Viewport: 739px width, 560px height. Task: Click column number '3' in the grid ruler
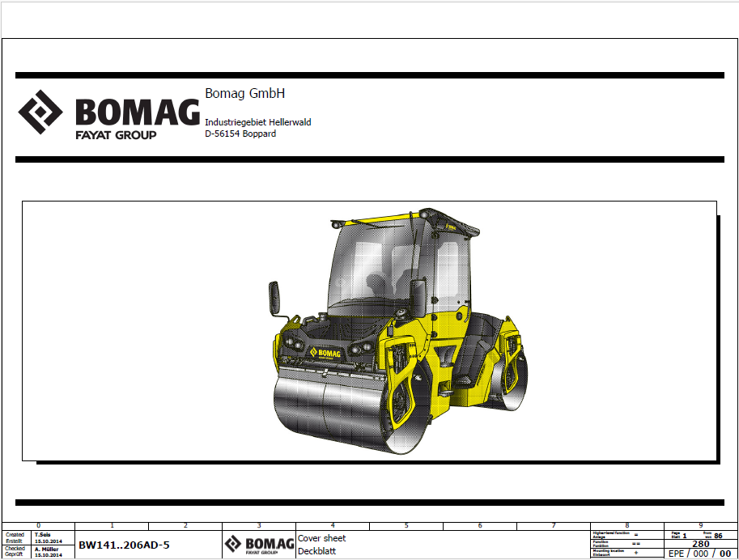(259, 525)
